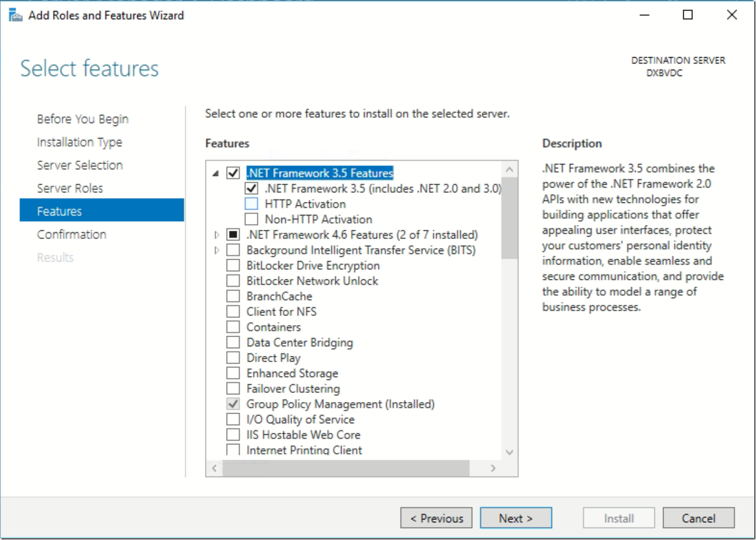This screenshot has width=756, height=540.
Task: Select .NET Framework 4.6 Features label
Action: (362, 235)
